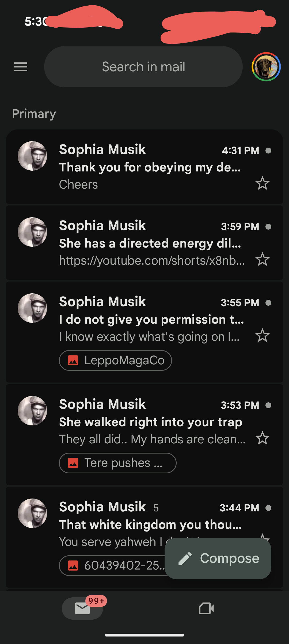Tap sender avatar on 3:53 PM email
This screenshot has height=644, width=289.
tap(32, 411)
